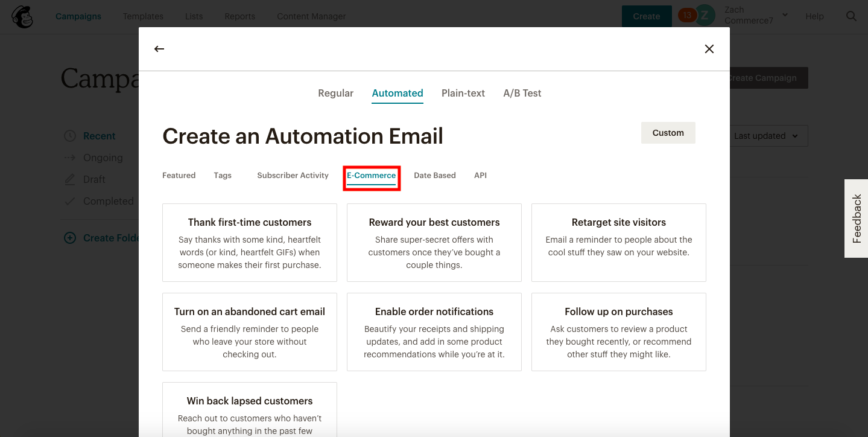The height and width of the screenshot is (437, 868).
Task: Click the Ongoing arrow icon
Action: coord(71,158)
